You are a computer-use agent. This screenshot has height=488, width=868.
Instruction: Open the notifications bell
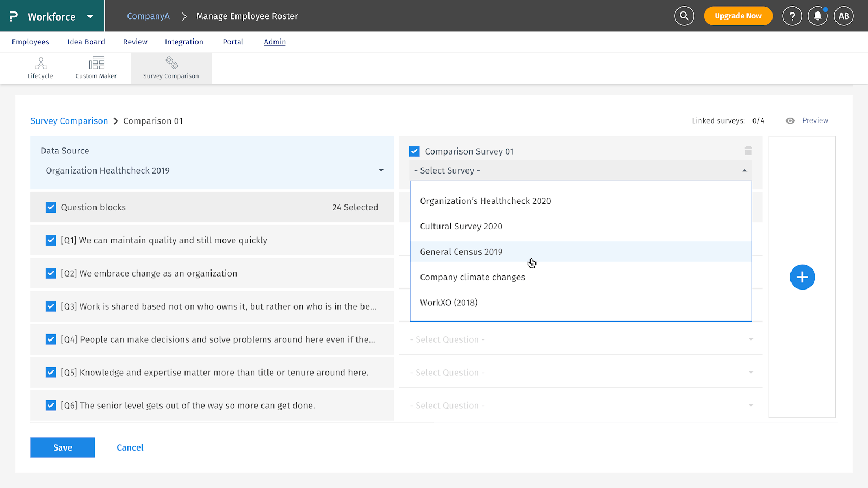click(818, 16)
